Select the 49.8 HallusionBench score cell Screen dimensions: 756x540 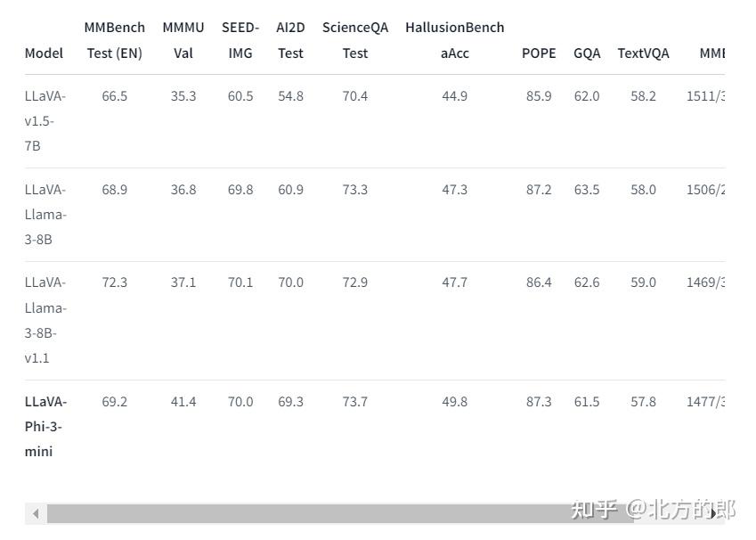point(454,402)
